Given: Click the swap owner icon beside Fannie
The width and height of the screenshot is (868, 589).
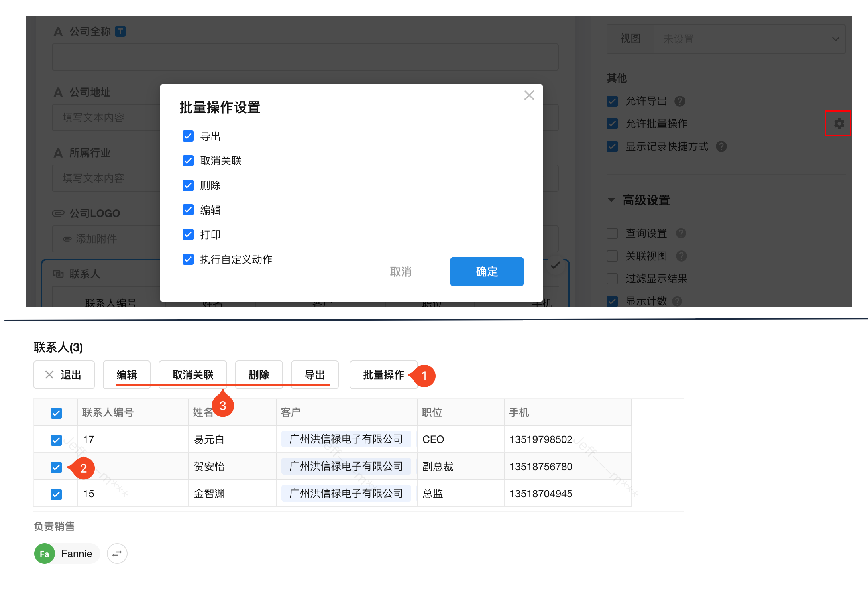Looking at the screenshot, I should pyautogui.click(x=117, y=554).
